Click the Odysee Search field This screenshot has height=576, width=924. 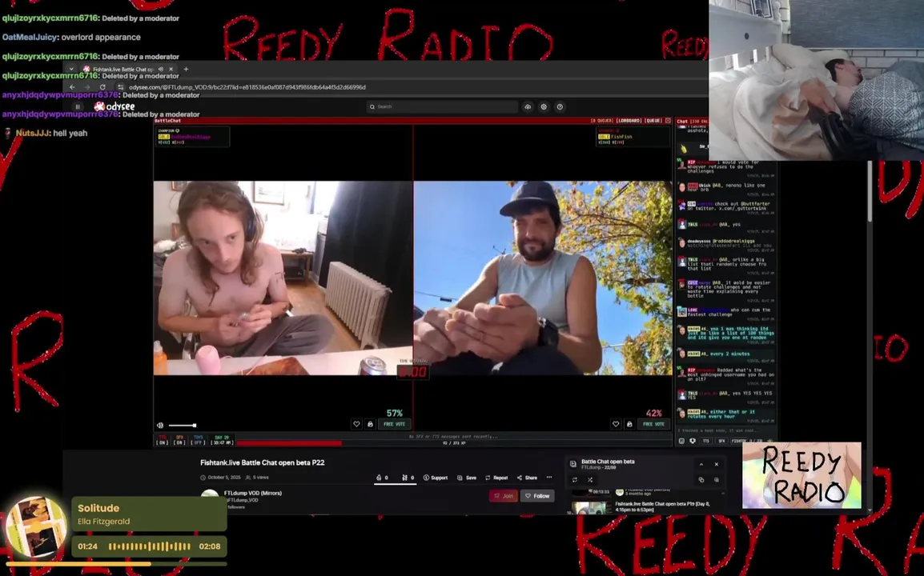[x=442, y=106]
